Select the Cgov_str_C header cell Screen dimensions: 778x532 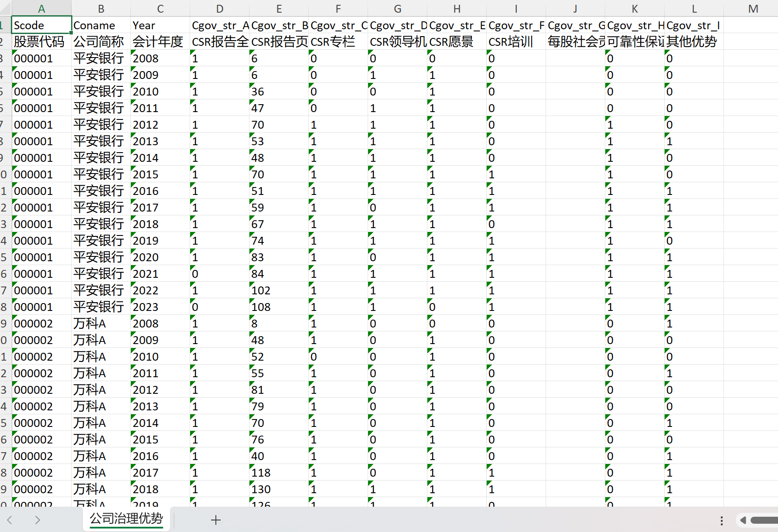[x=338, y=25]
